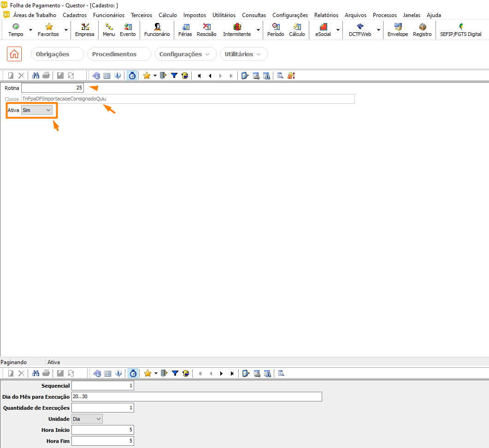Click the binoculars search icon in upper toolbar
The height and width of the screenshot is (448, 489).
point(36,76)
